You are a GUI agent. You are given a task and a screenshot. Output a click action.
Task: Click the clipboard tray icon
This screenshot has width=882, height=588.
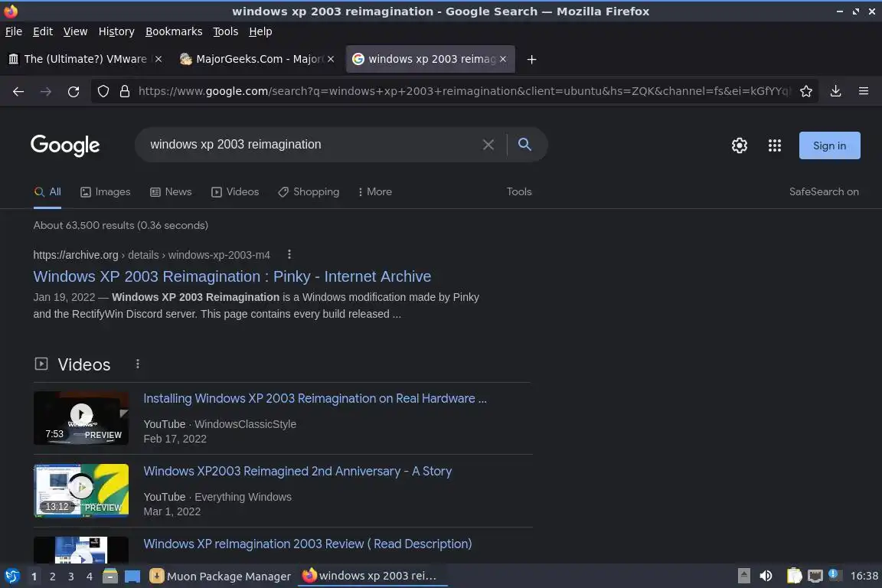(794, 576)
